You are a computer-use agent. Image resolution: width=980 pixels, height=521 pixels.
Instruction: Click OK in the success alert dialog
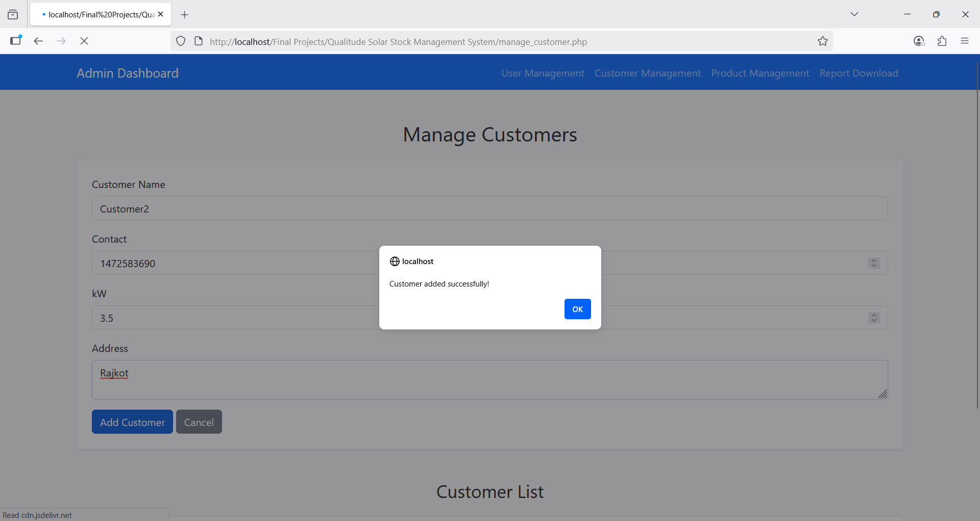[x=577, y=309]
